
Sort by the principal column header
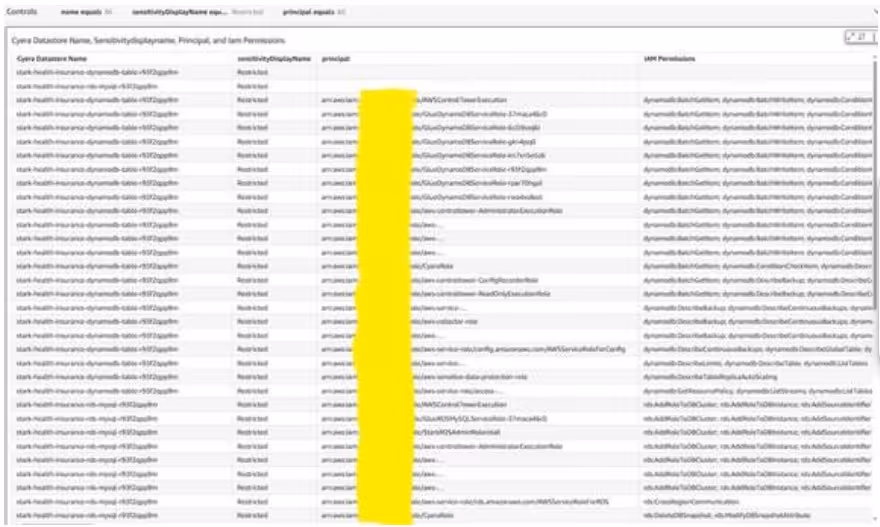coord(336,58)
